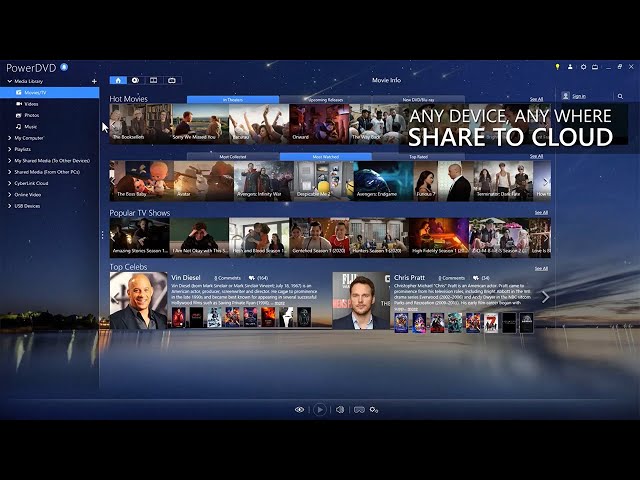The height and width of the screenshot is (480, 640).
Task: Open the movie disc view icon
Action: click(136, 80)
